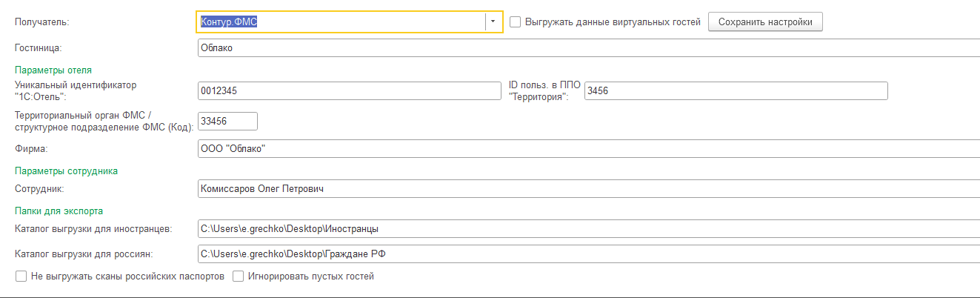This screenshot has width=980, height=298.
Task: Click the Гостиница field containing Облако
Action: 585,48
